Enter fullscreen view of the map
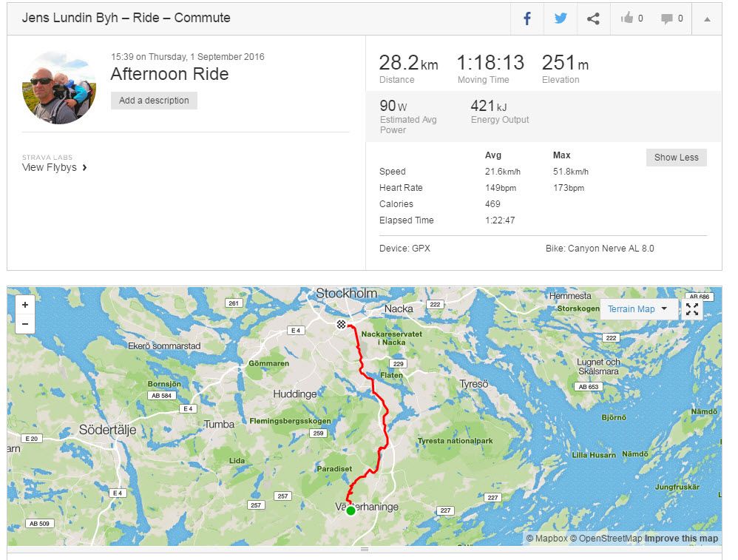This screenshot has width=738, height=560. coord(692,309)
